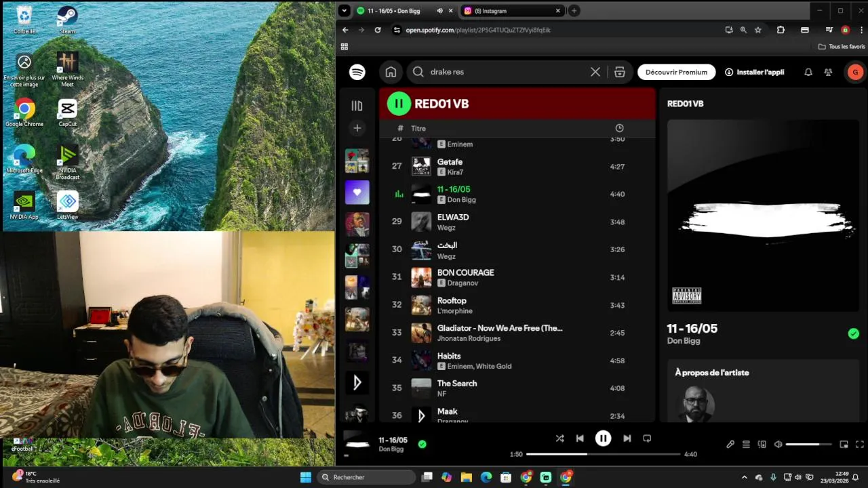The image size is (868, 488).
Task: Click the 'drake res' search field
Action: click(505, 72)
